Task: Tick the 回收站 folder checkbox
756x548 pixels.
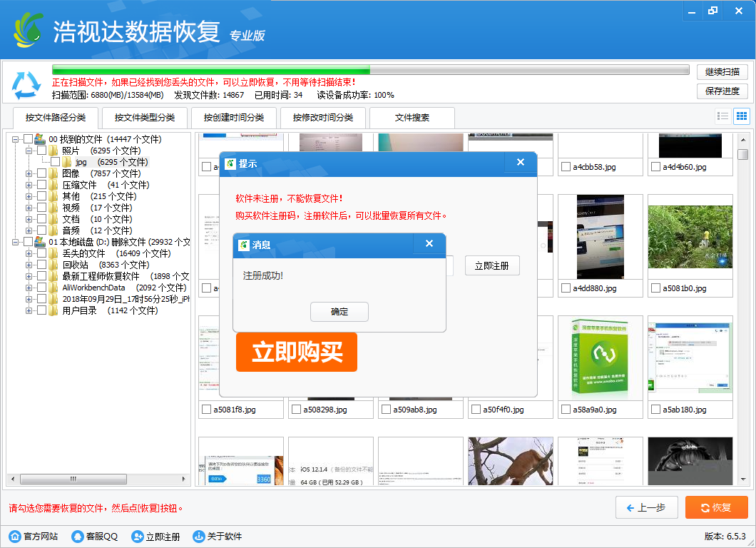Action: (41, 265)
